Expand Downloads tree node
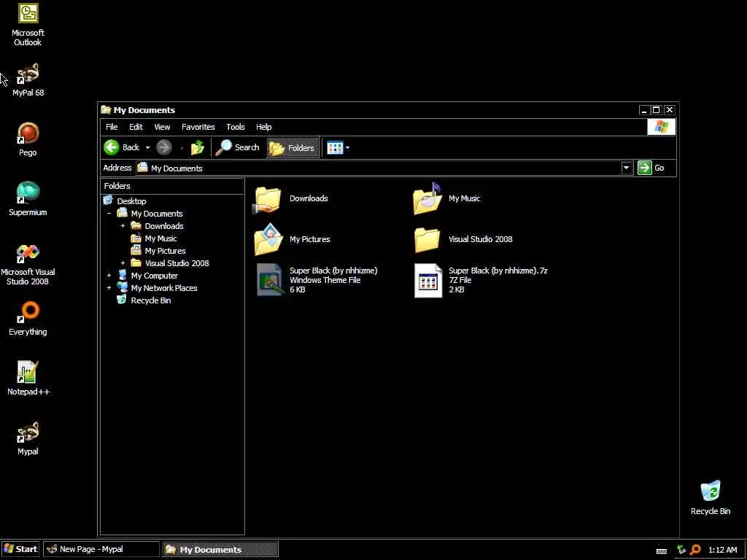 123,226
